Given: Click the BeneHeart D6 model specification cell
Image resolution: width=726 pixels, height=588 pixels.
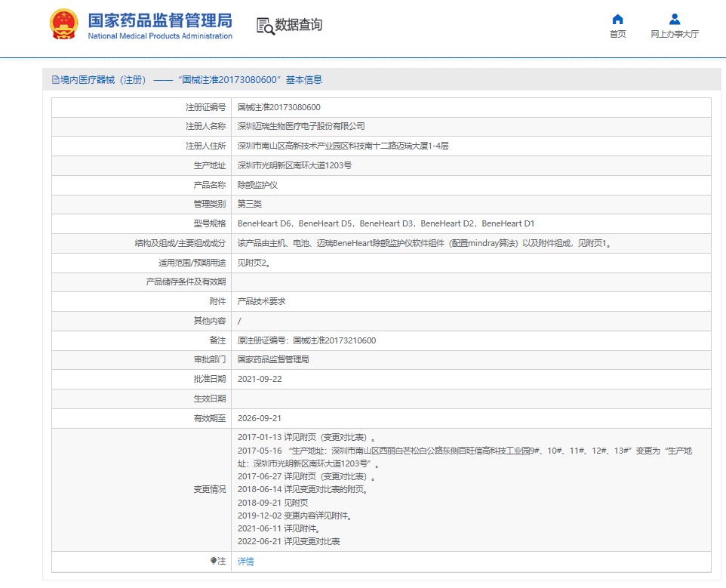Looking at the screenshot, I should (264, 223).
